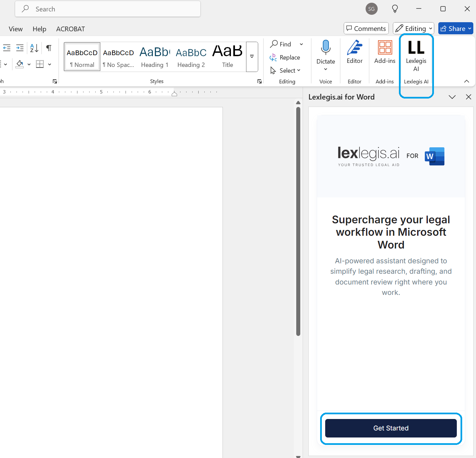Open the shading color dropdown arrow
Viewport: 476px width, 458px height.
29,64
